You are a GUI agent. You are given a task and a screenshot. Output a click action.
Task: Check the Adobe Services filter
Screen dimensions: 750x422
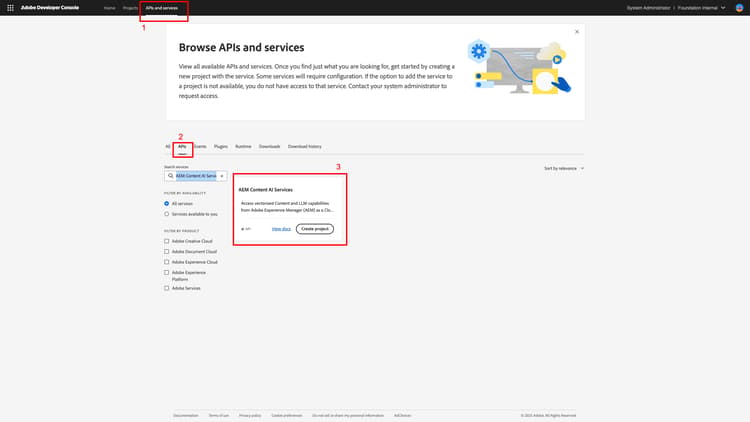[166, 289]
